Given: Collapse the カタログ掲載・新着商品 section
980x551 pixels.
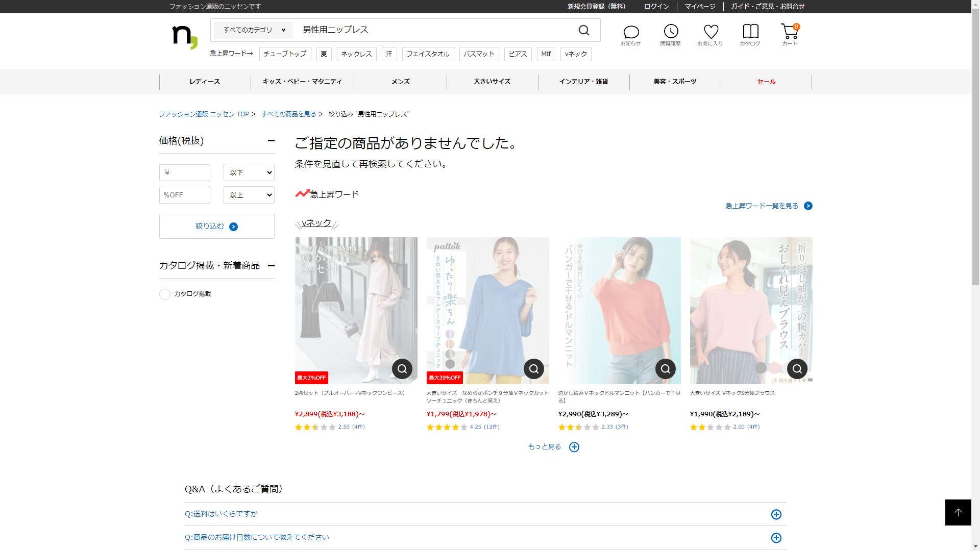Looking at the screenshot, I should coord(271,265).
